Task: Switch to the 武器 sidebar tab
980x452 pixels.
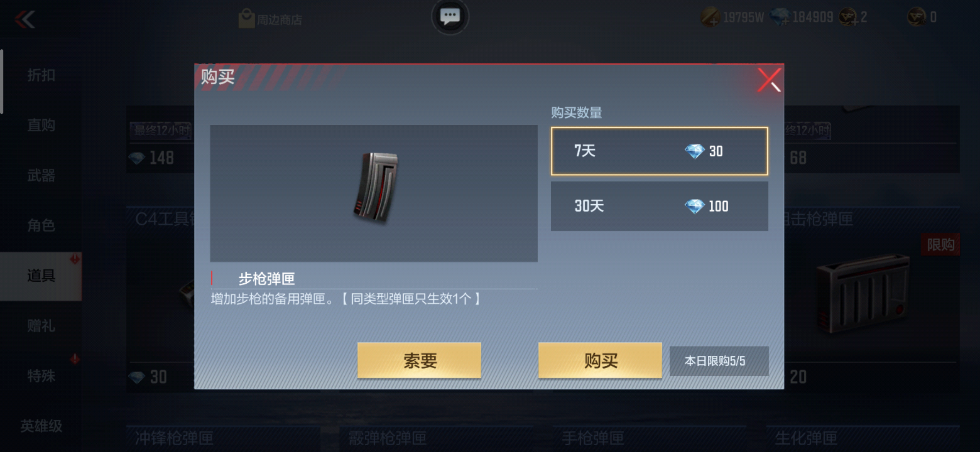Action: click(41, 175)
